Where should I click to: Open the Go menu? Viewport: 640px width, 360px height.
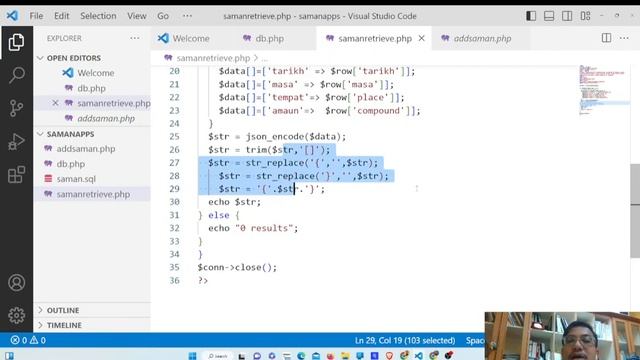163,16
